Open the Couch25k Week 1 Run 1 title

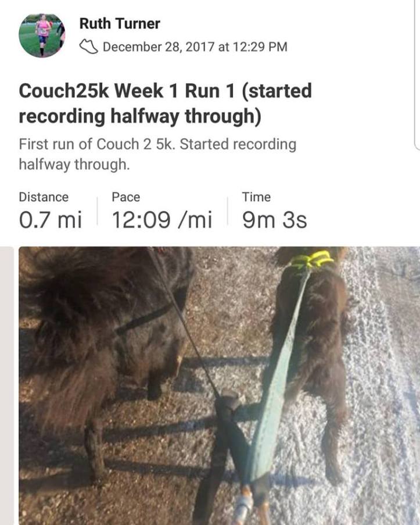pos(166,103)
